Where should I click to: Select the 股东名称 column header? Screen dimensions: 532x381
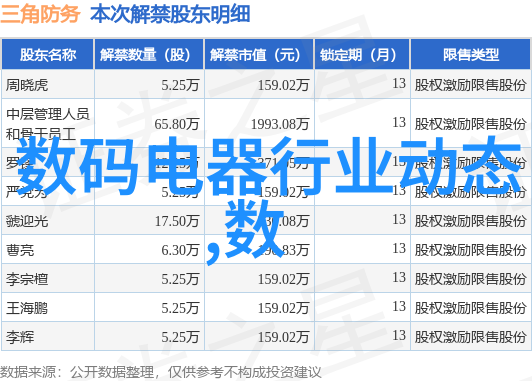pos(48,55)
